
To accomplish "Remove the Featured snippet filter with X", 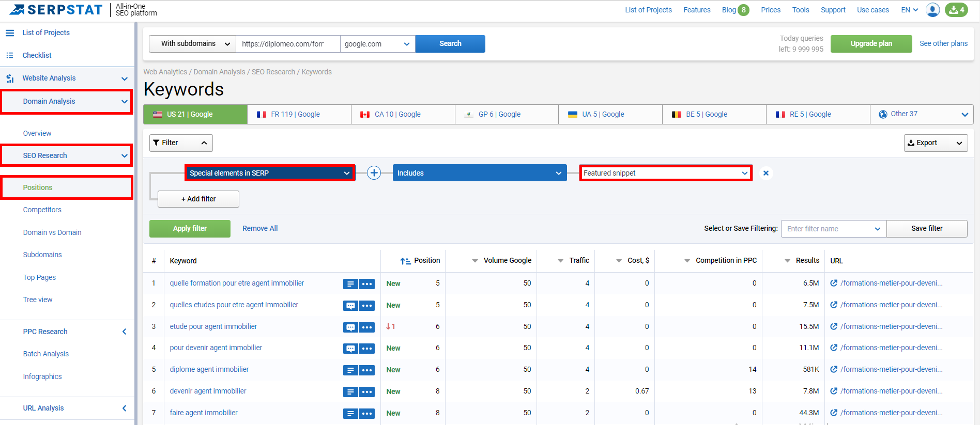I will 766,173.
